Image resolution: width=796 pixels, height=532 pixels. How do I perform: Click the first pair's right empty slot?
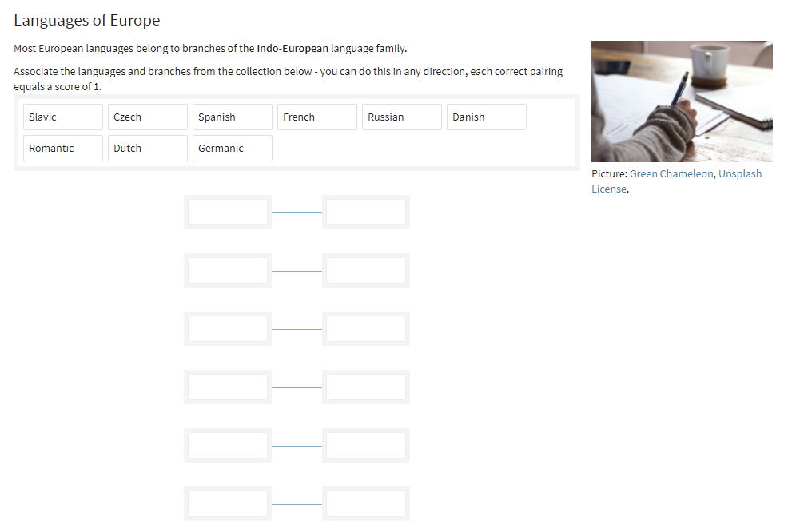coord(366,212)
